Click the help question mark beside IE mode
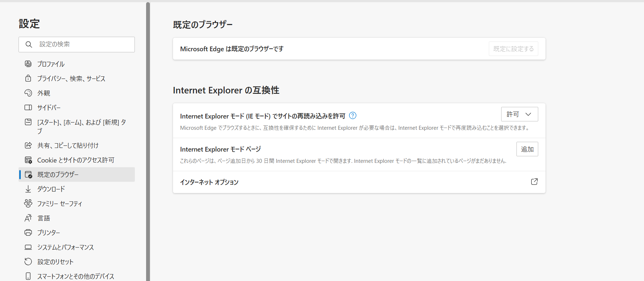 point(353,116)
